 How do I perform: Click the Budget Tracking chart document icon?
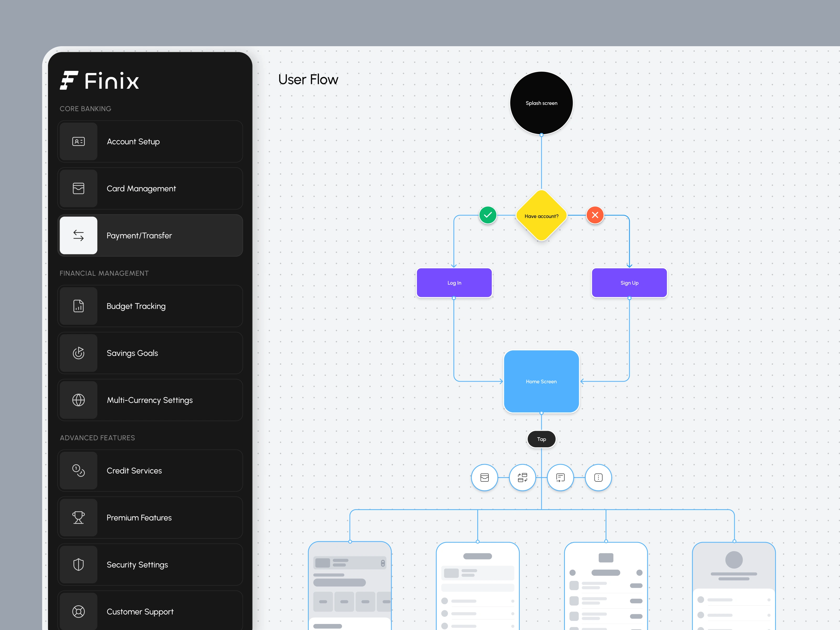tap(78, 306)
